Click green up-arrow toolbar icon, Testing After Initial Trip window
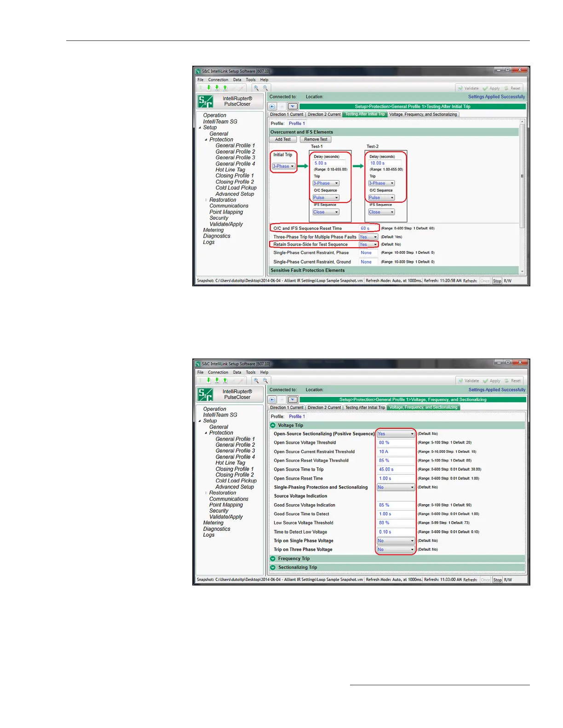The width and height of the screenshot is (563, 728). [225, 88]
